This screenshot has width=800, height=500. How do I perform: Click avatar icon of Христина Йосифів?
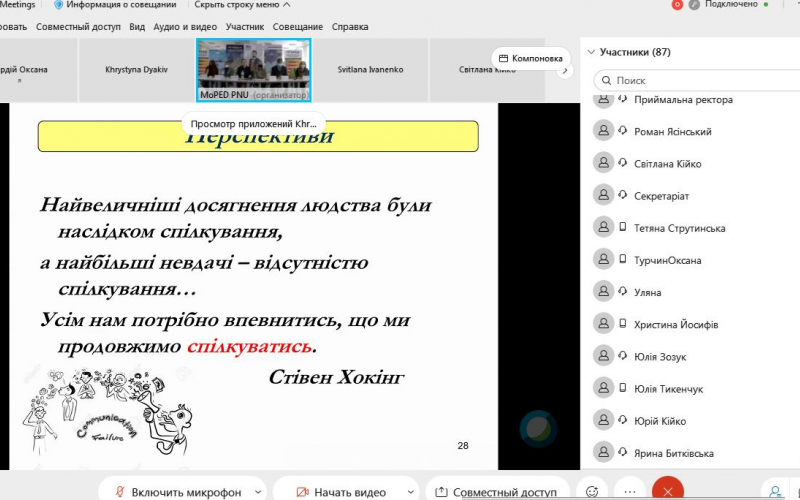[x=603, y=323]
